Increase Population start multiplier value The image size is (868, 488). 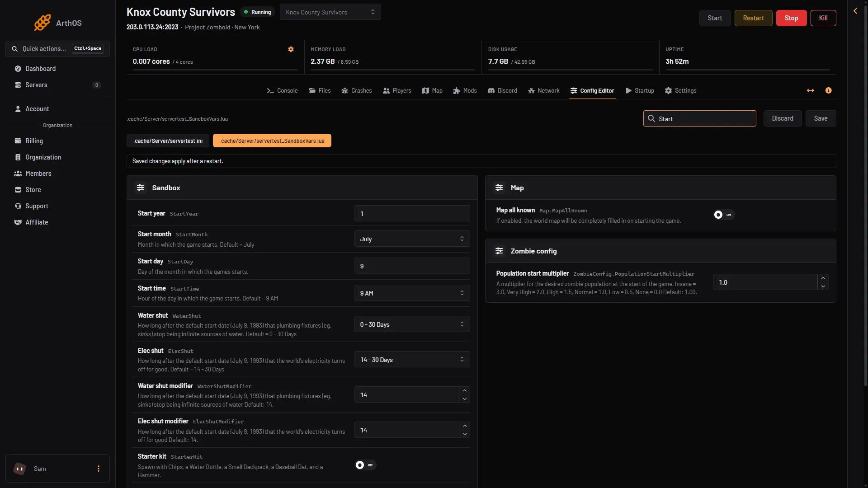pyautogui.click(x=823, y=278)
